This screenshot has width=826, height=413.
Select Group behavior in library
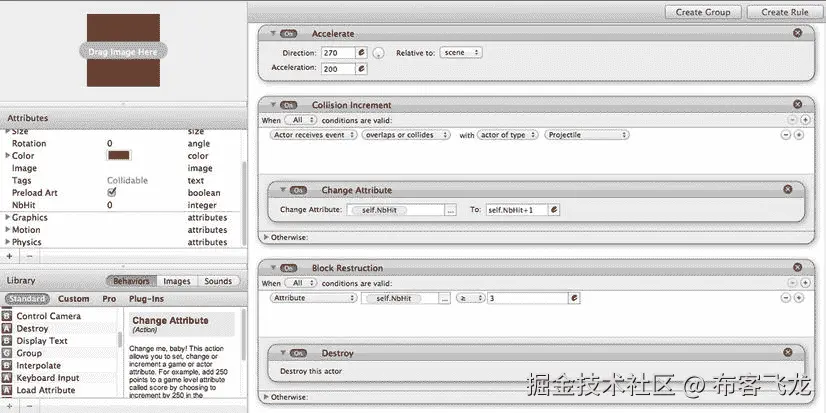pos(29,353)
